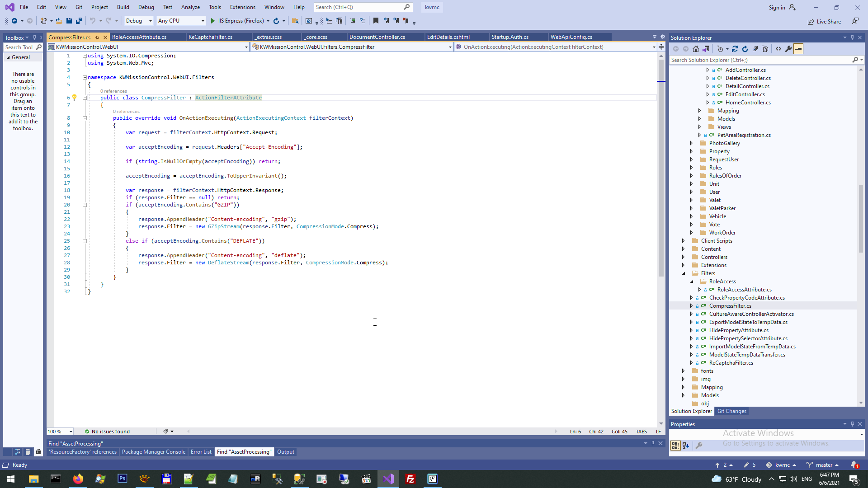The height and width of the screenshot is (488, 868).
Task: Toggle Preview Selected Items in Solution Explorer
Action: [798, 49]
